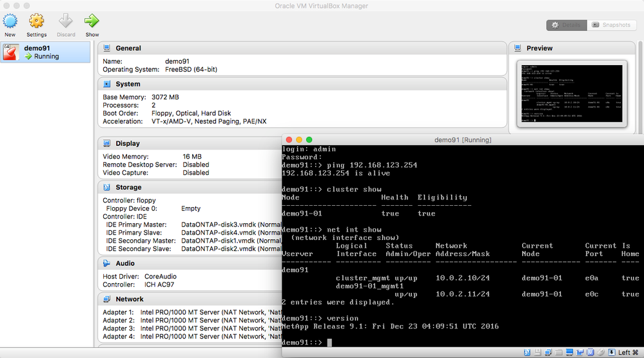This screenshot has height=358, width=644.
Task: Switch to the Snapshots view tab
Action: 611,25
